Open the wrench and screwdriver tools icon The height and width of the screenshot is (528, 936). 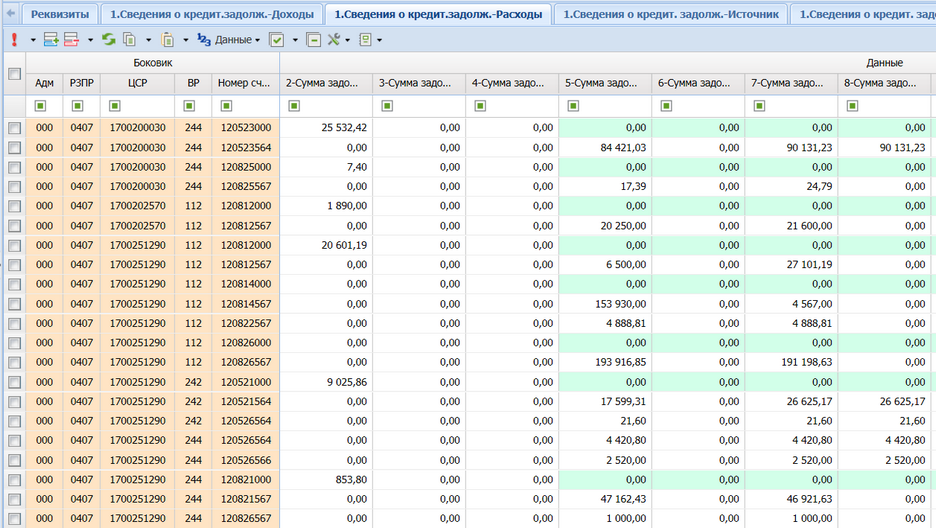[x=334, y=40]
